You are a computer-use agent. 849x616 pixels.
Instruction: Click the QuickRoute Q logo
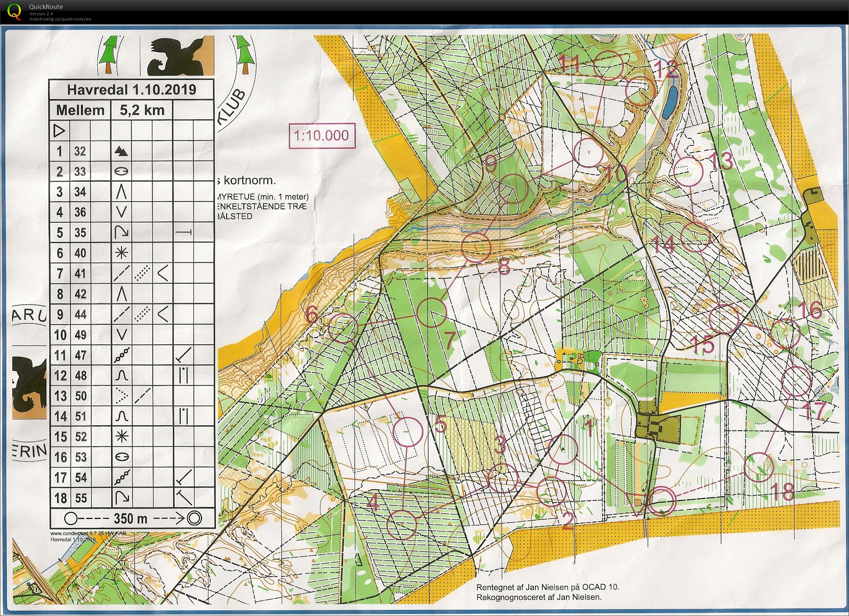coord(15,11)
